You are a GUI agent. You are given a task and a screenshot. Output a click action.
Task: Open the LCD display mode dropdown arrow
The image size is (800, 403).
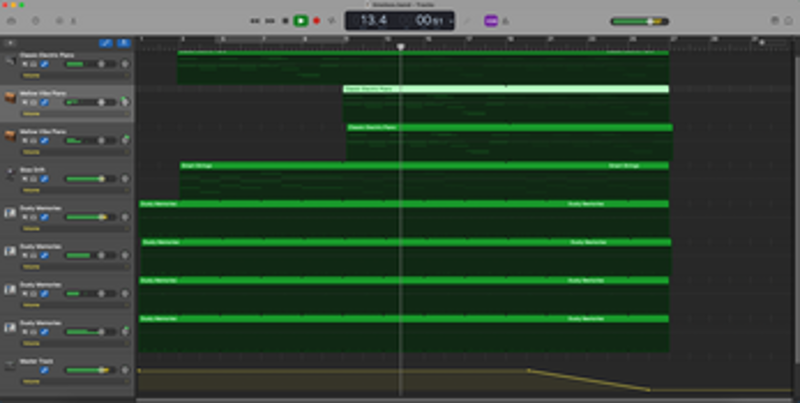[451, 21]
